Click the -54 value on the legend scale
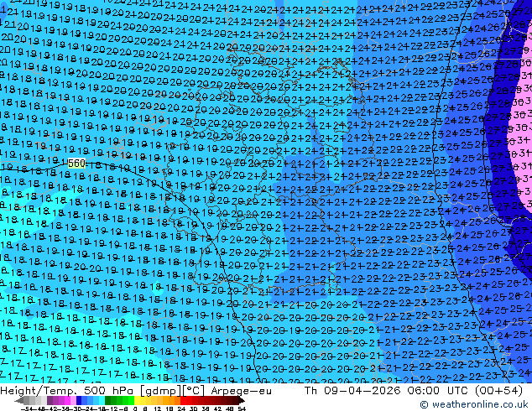Screen dimensions: 532x411 27,409
